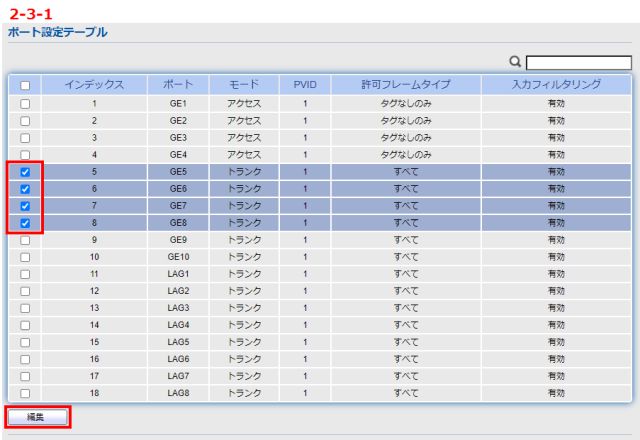Uncheck the box for port GE7
Screen dimensions: 640x440
(x=25, y=206)
